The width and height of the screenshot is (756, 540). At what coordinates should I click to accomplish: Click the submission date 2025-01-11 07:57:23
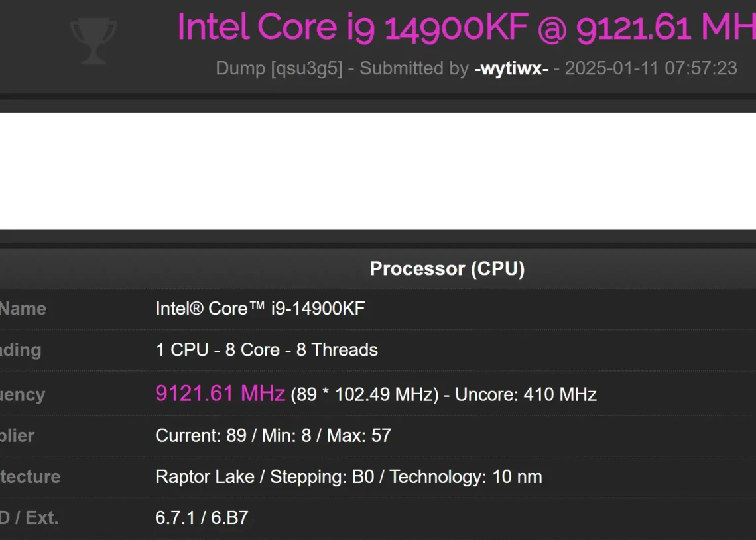click(651, 68)
